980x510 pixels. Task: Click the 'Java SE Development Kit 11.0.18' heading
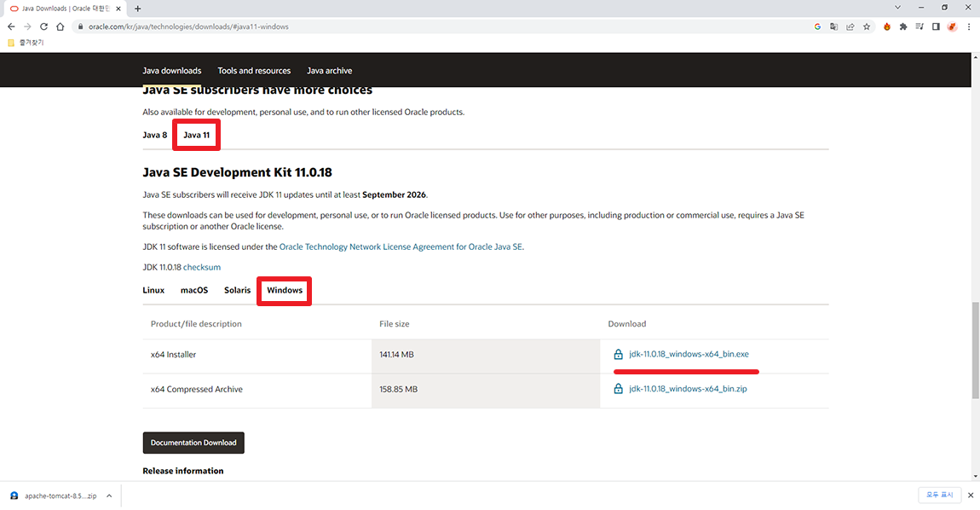pyautogui.click(x=238, y=173)
